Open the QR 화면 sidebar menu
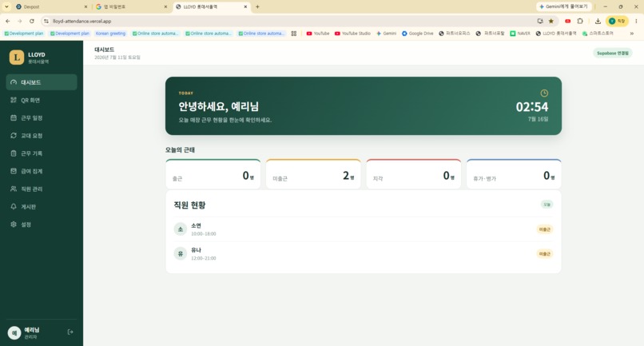 (x=42, y=100)
